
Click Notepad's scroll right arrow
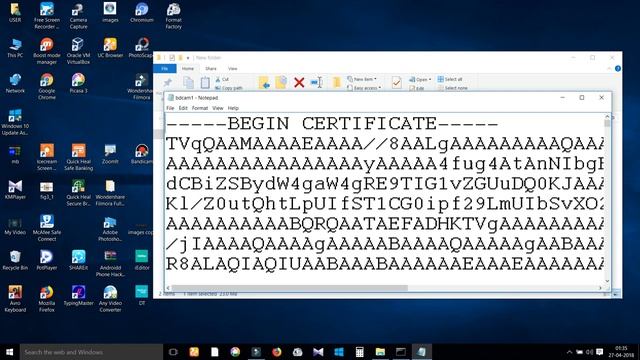(x=600, y=288)
